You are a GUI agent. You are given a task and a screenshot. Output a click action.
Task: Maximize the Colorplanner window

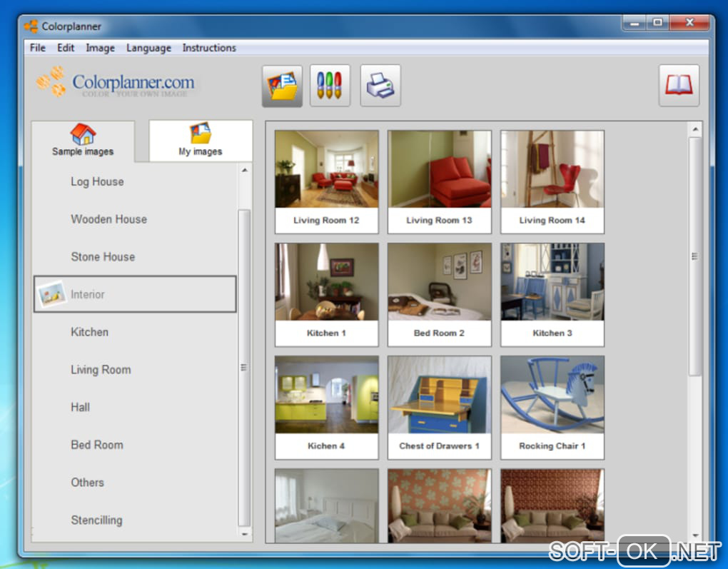657,22
